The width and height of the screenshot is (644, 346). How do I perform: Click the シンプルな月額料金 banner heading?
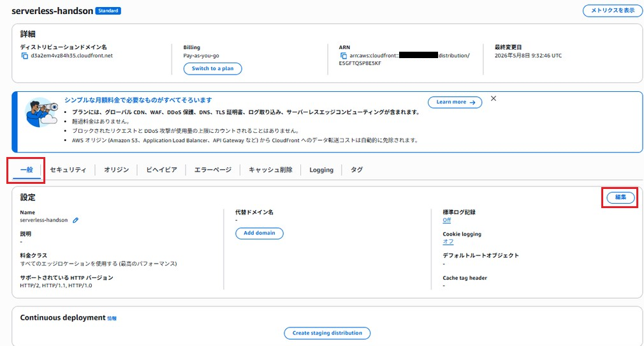click(x=138, y=100)
